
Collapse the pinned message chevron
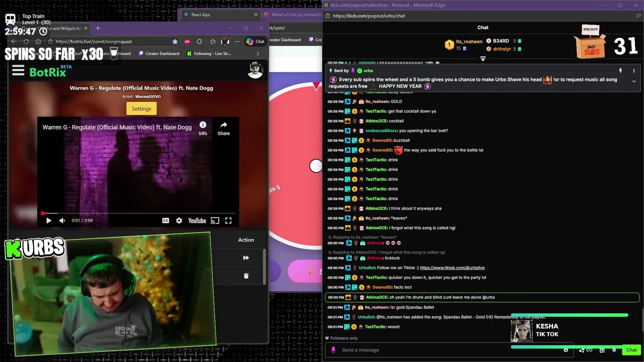coord(633,81)
